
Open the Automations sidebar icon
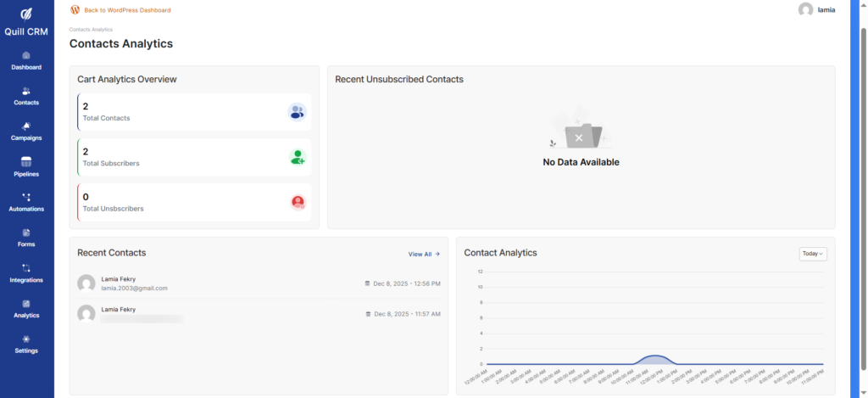pyautogui.click(x=26, y=197)
